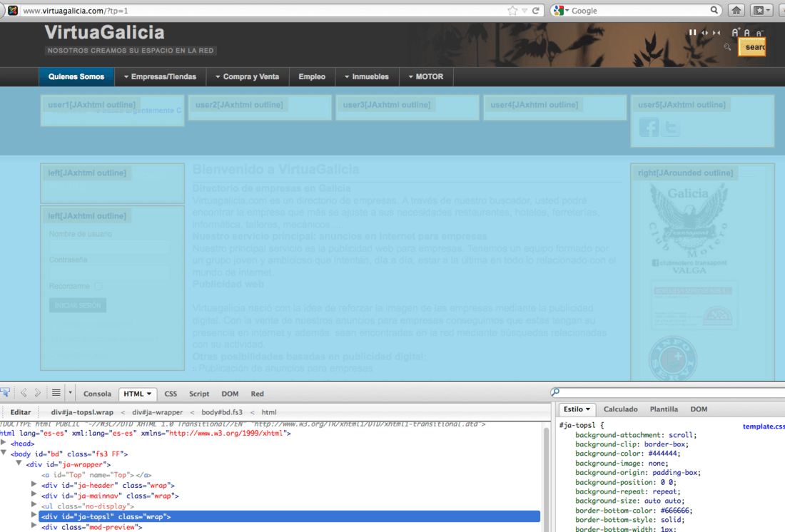The height and width of the screenshot is (532, 785).
Task: Switch to DOM side panel tab
Action: (x=699, y=409)
